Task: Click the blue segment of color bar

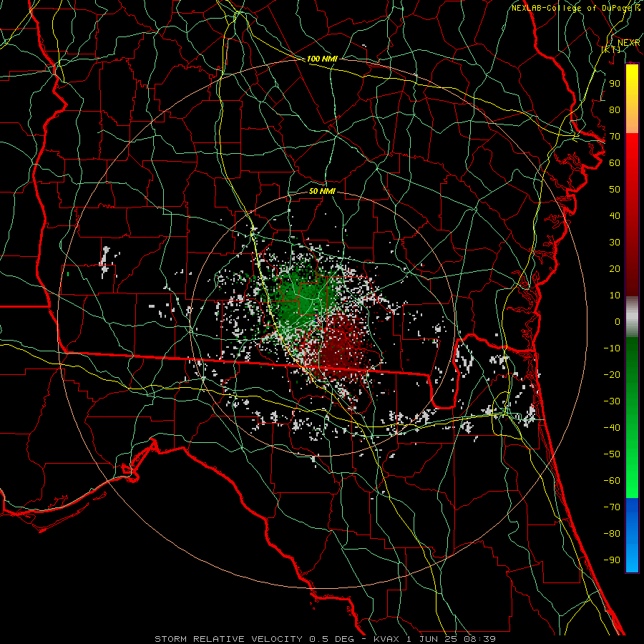Action: point(632,535)
